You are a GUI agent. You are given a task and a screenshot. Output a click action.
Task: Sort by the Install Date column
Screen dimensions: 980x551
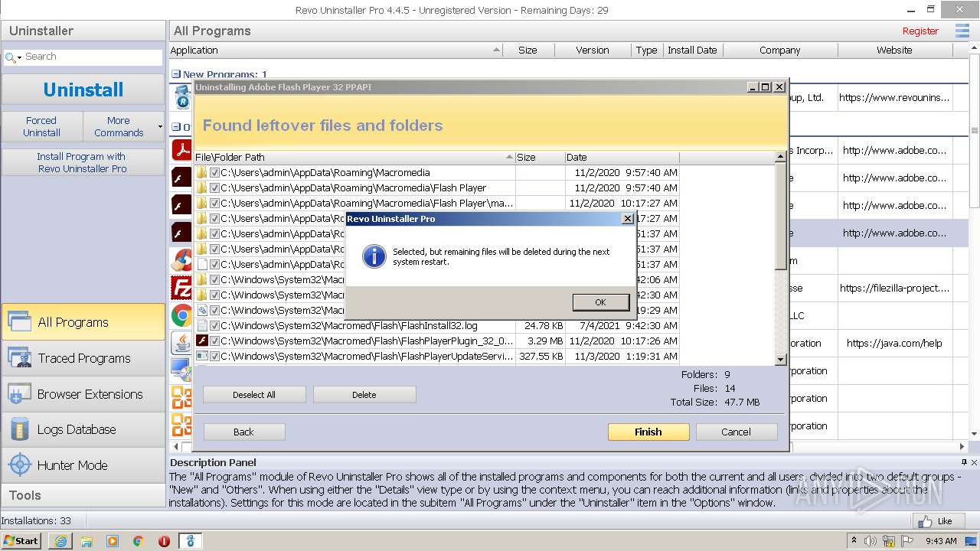[692, 50]
